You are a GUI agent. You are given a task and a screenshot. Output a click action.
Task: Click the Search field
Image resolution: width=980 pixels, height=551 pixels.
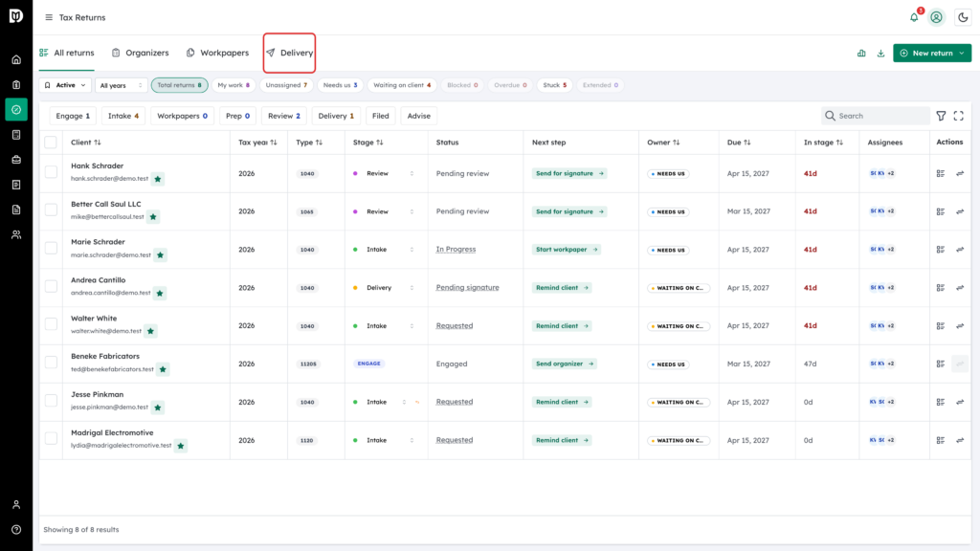tap(875, 116)
